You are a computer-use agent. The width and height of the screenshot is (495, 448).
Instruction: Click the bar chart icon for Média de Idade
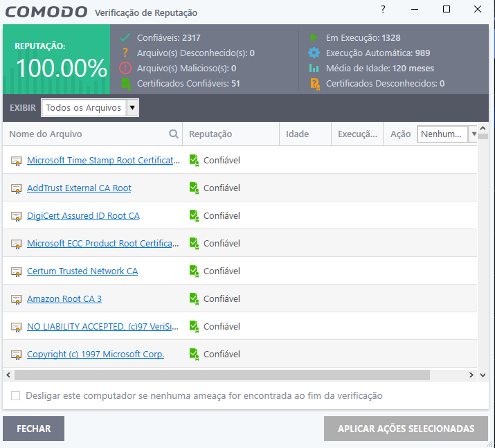tap(314, 68)
